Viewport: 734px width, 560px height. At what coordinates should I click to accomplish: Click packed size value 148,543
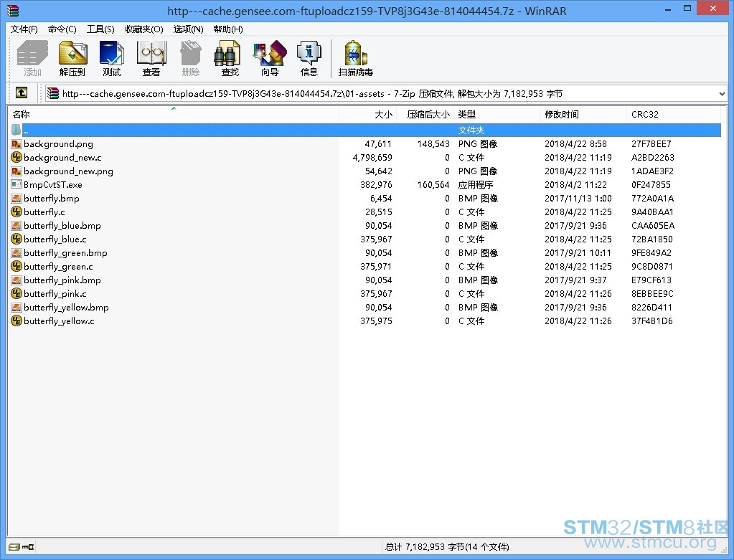tap(433, 144)
